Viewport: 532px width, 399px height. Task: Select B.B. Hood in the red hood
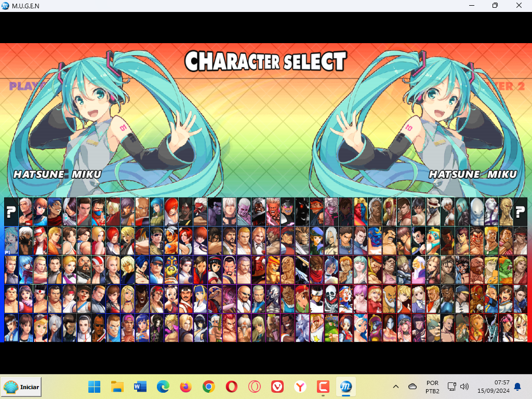pos(375,299)
